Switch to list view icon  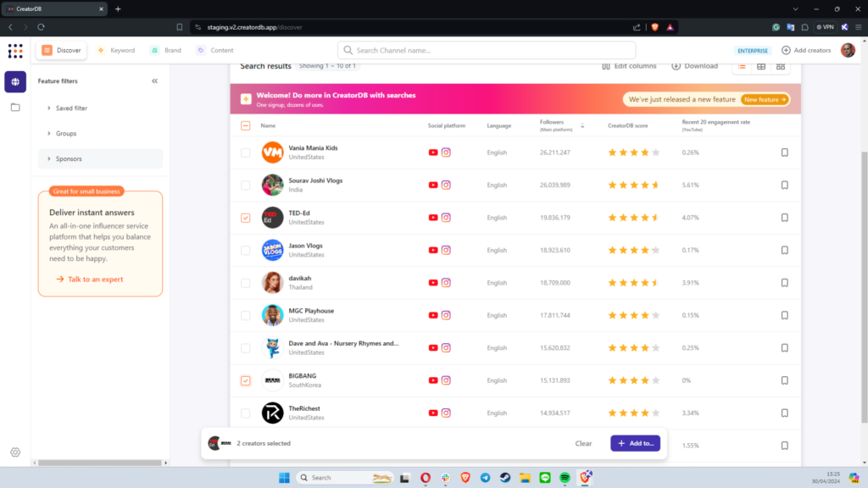click(742, 66)
